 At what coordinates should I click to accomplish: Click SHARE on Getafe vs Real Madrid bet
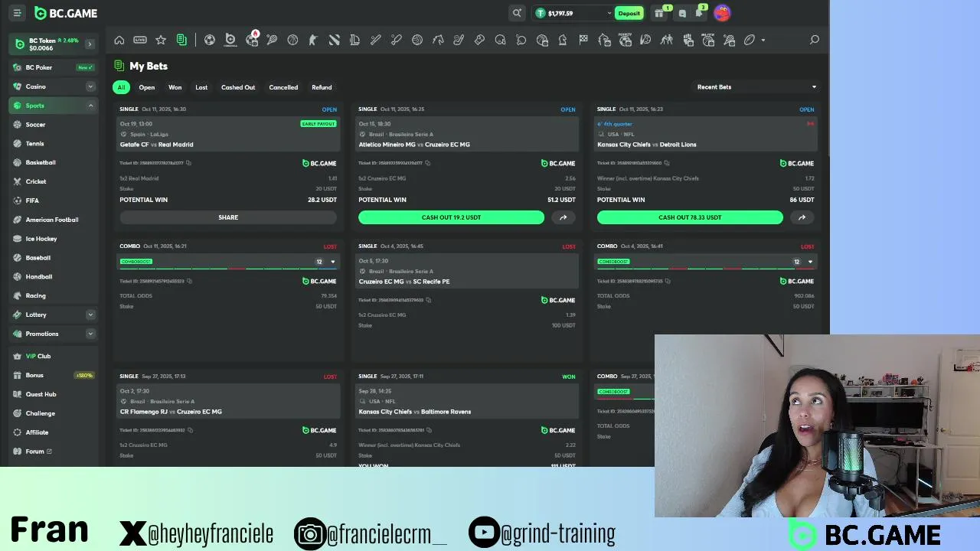228,217
